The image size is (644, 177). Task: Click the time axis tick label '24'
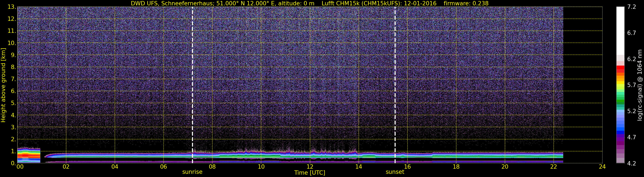602,167
